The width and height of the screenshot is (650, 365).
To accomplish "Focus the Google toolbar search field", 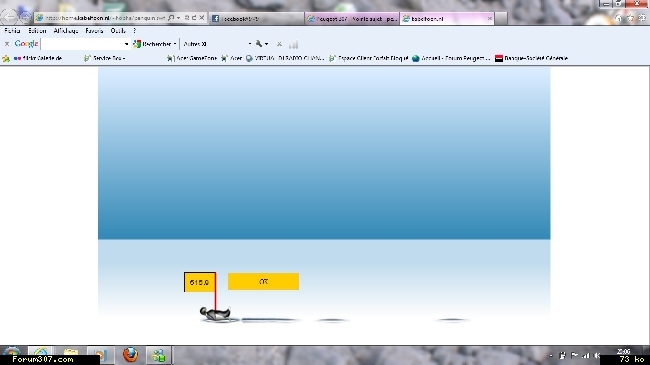I will (82, 44).
